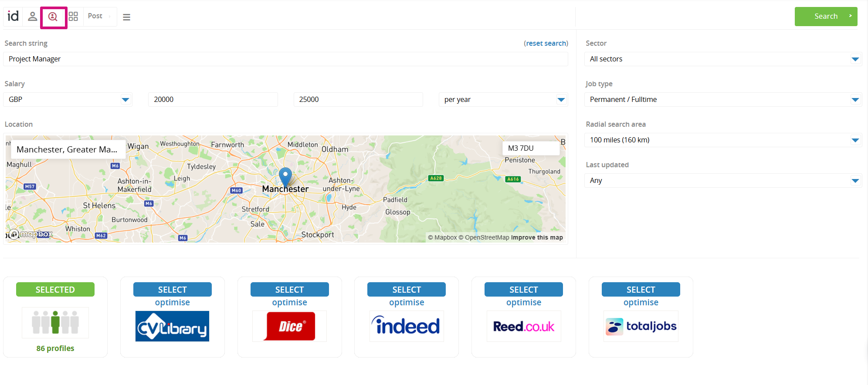
Task: Open the user profile icon
Action: [32, 17]
